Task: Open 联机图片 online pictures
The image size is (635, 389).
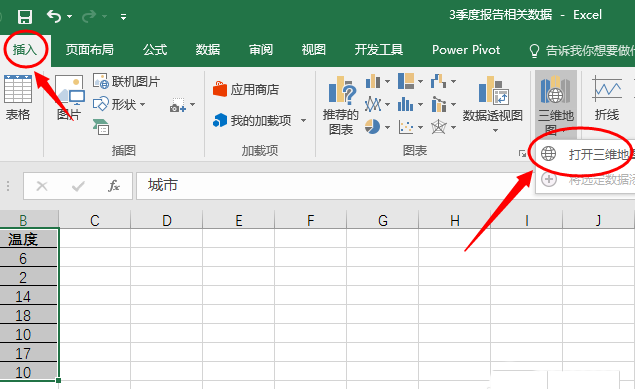Action: click(126, 81)
